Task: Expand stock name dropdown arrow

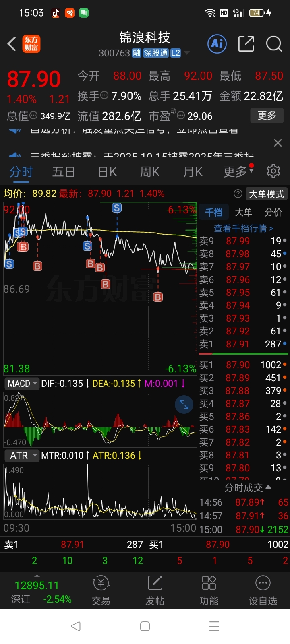Action: (186, 53)
